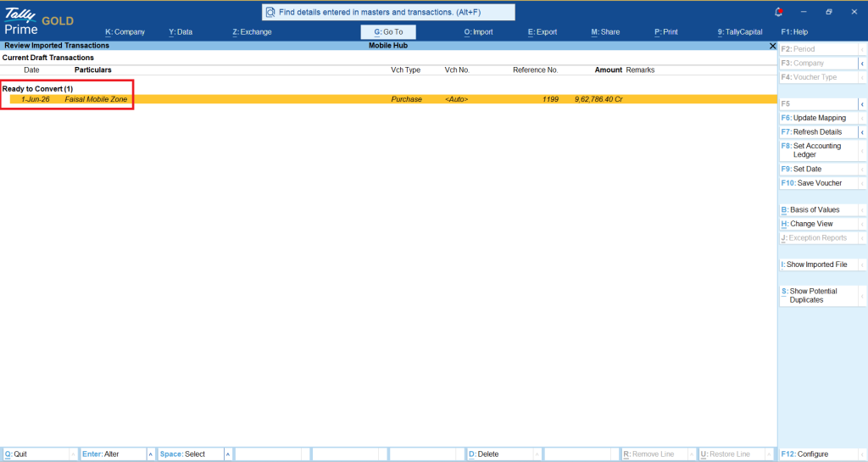Click the notification bell icon
This screenshot has width=868, height=462.
pyautogui.click(x=778, y=12)
